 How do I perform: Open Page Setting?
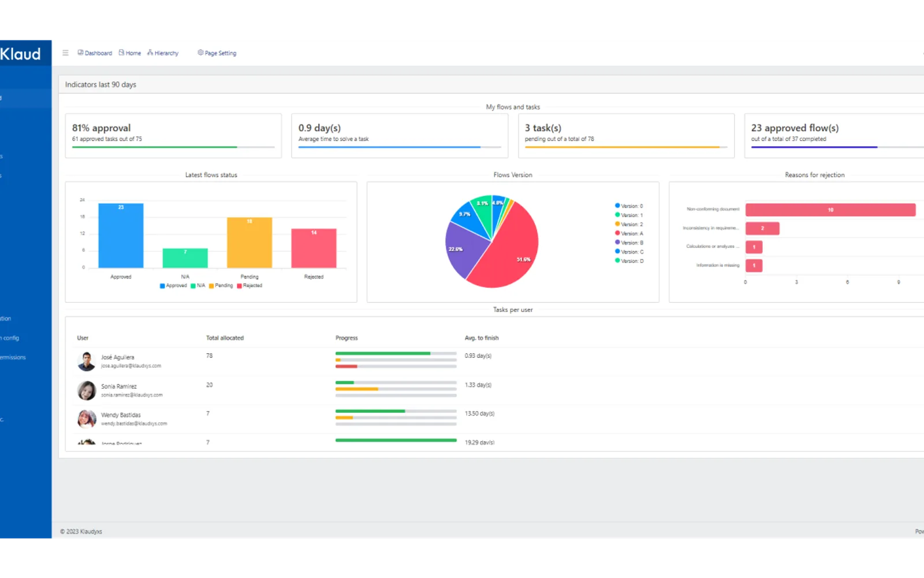tap(217, 53)
